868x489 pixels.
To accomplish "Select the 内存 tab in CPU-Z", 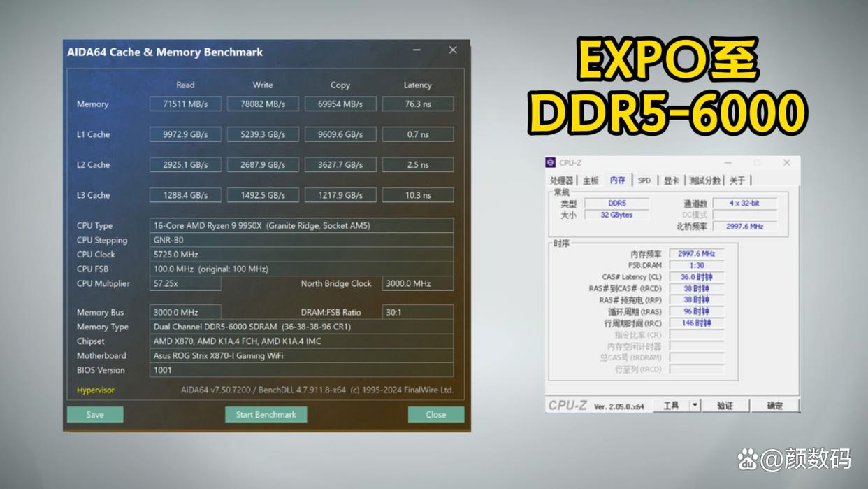I will (x=618, y=180).
